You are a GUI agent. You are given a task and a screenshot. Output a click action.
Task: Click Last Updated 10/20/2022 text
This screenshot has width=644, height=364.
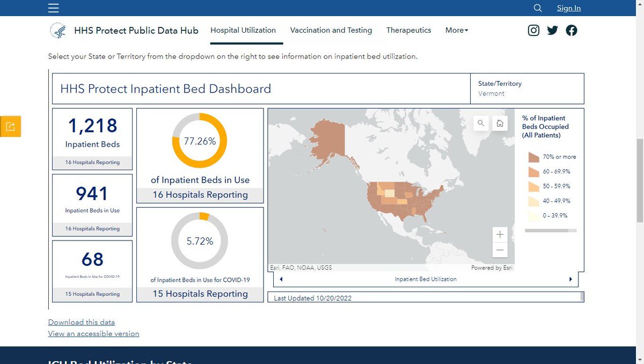[312, 298]
